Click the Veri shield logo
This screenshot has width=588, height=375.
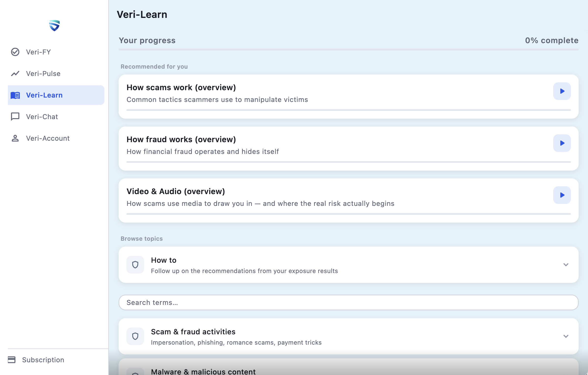coord(54,25)
